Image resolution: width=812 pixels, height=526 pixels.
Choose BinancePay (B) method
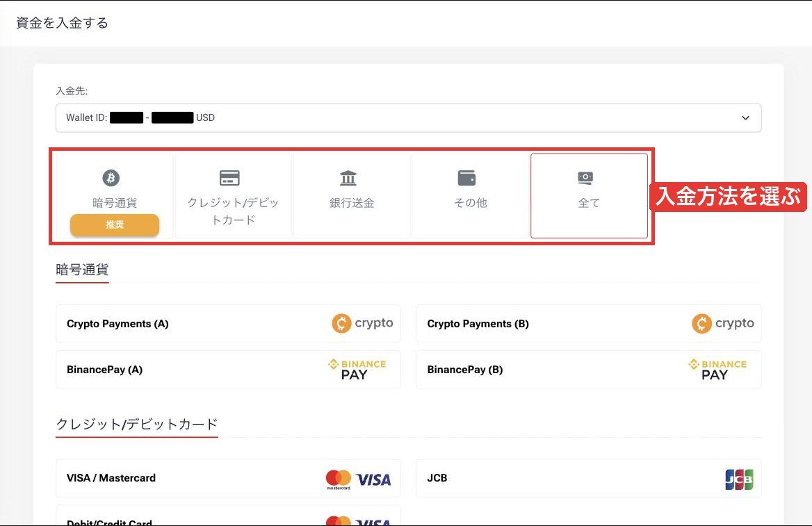[589, 370]
